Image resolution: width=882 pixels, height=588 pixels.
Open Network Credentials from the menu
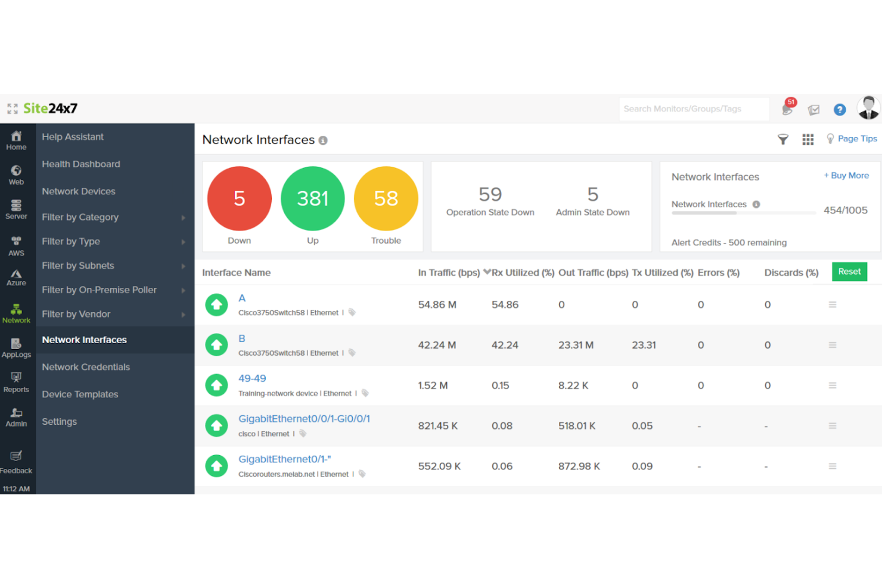tap(86, 367)
